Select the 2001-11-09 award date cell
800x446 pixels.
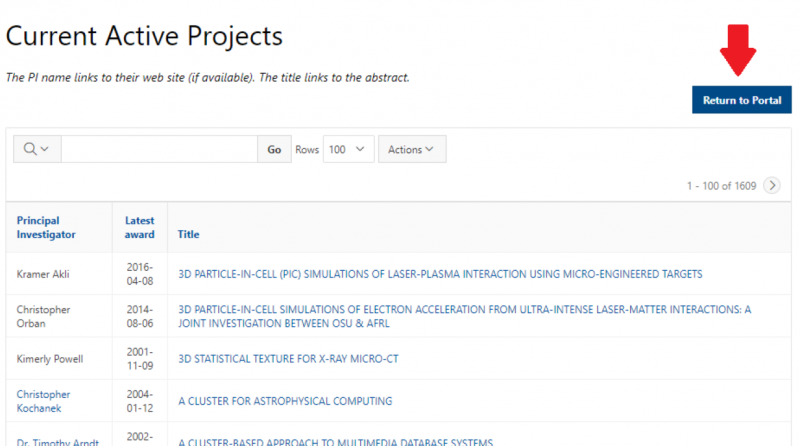coord(140,359)
